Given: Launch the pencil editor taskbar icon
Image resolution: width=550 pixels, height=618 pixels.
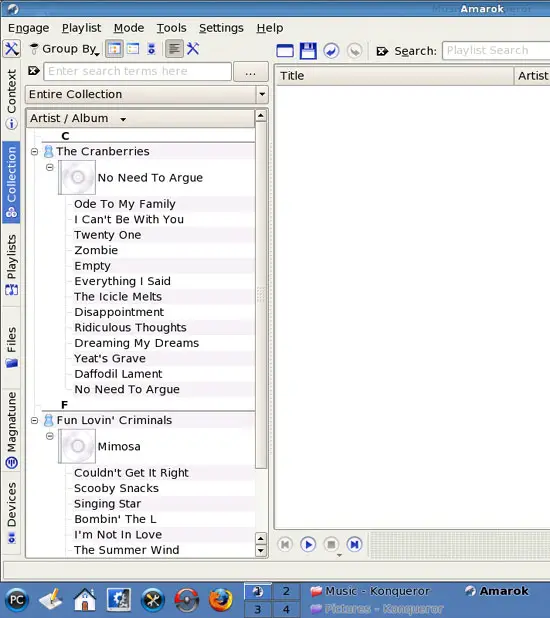Looking at the screenshot, I should click(x=51, y=600).
